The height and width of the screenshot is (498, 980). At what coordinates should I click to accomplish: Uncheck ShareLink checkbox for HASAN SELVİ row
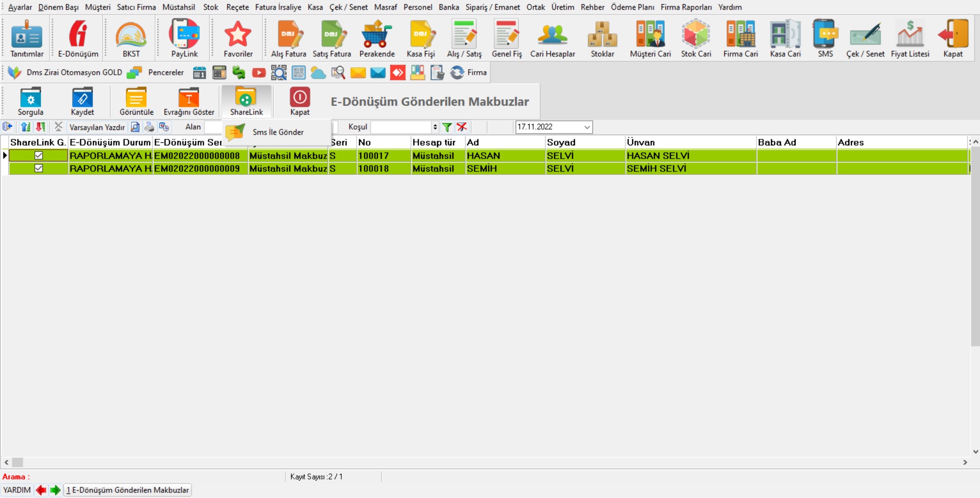[x=38, y=156]
